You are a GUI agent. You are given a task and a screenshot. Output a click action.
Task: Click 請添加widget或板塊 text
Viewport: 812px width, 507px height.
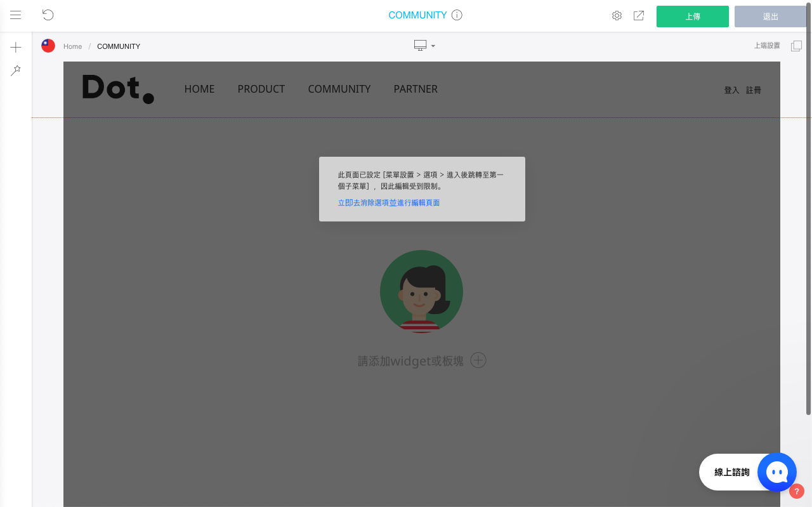tap(411, 361)
